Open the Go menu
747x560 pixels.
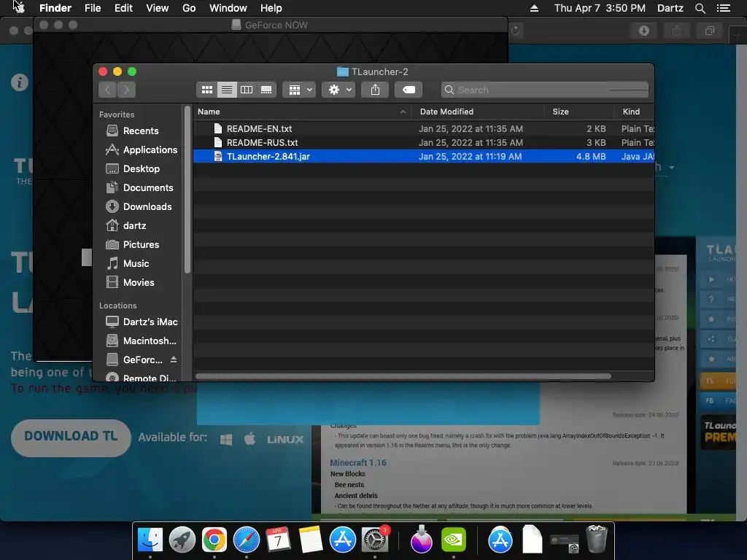[189, 8]
